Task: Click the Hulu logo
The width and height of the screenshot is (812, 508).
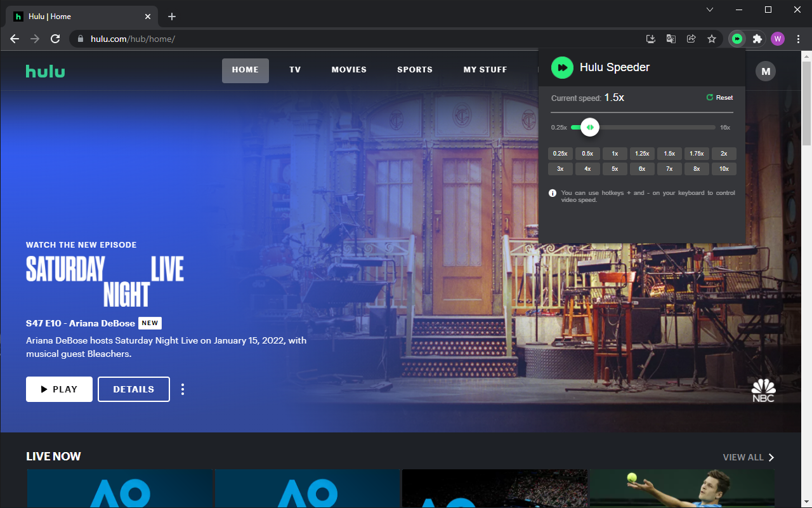Action: 45,70
